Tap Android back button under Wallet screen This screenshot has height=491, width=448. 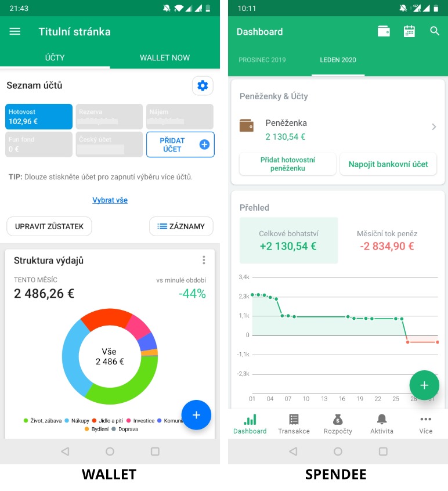(65, 451)
